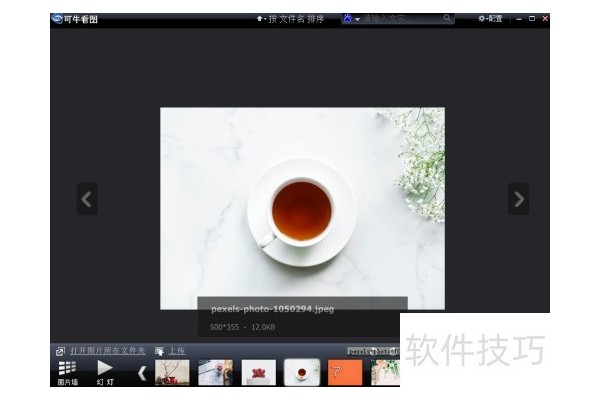The height and width of the screenshot is (400, 600).
Task: Go to the next image arrow
Action: (518, 199)
